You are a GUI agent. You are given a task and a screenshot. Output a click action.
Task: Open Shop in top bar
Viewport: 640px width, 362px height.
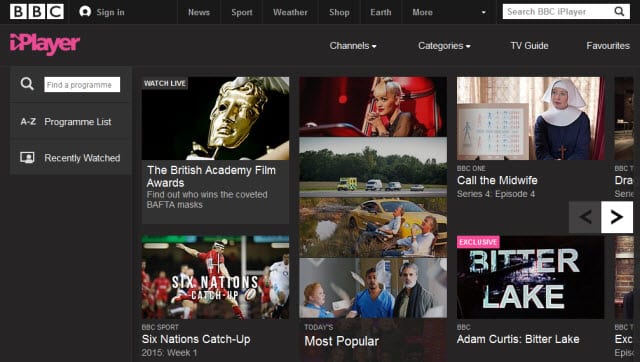click(339, 12)
